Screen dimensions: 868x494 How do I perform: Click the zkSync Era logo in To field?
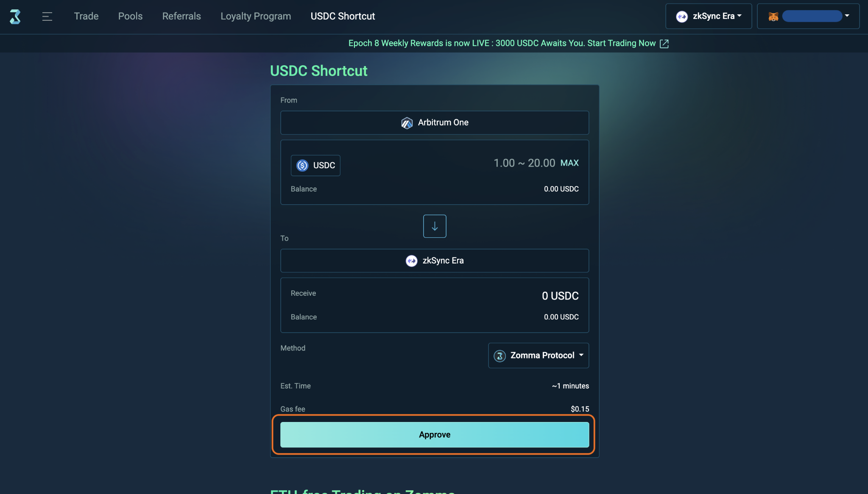[x=411, y=261]
